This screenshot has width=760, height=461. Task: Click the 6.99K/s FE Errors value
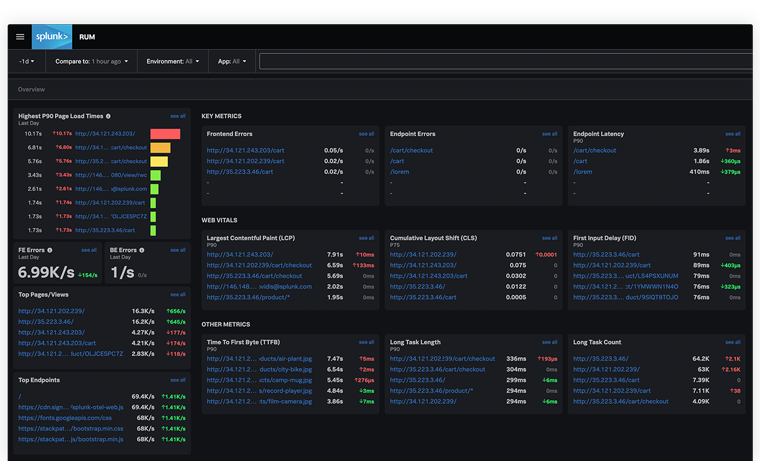(x=46, y=273)
